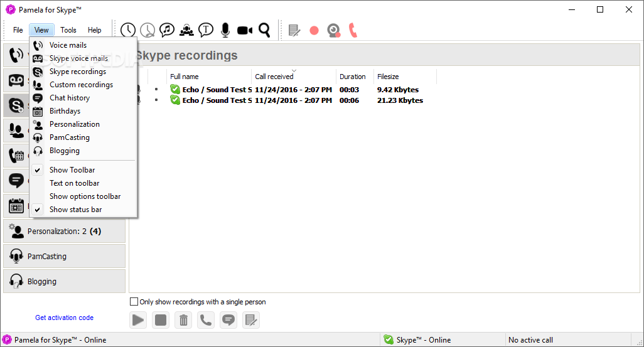Open the Help menu
This screenshot has height=347, width=644.
point(94,30)
